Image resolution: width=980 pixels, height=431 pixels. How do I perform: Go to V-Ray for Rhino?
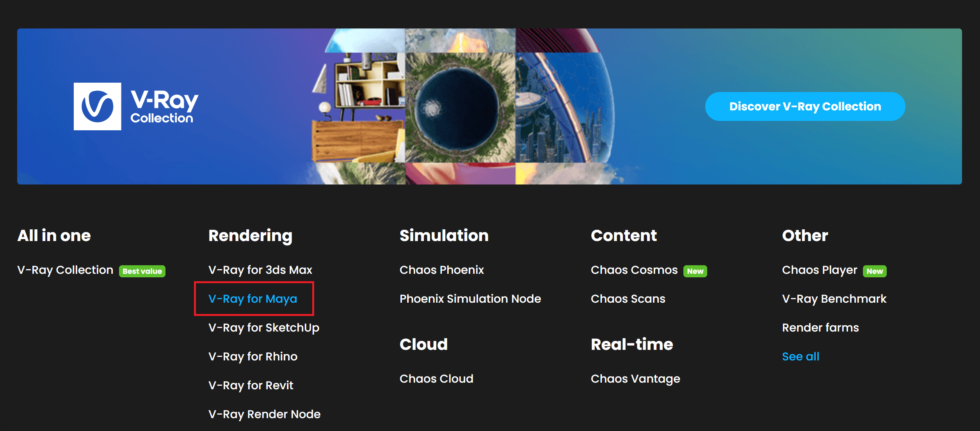(253, 357)
